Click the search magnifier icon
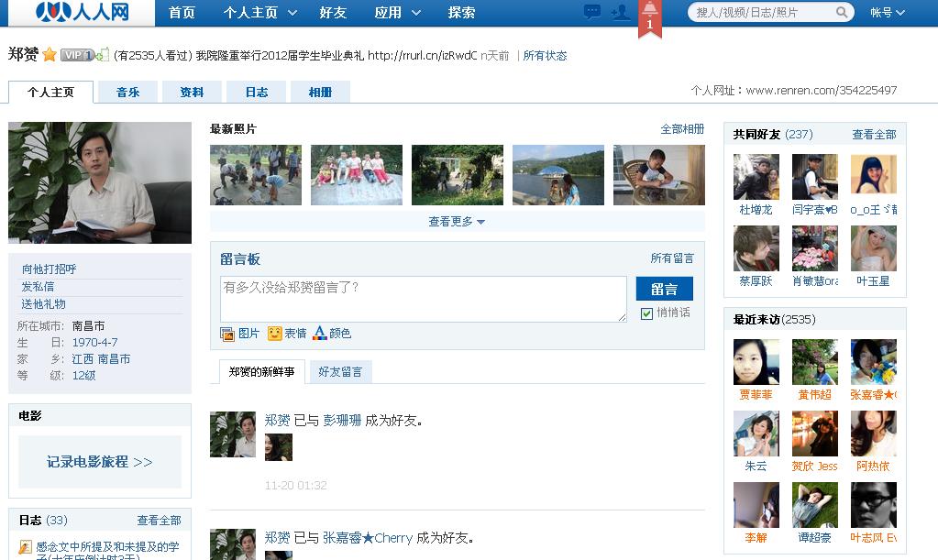Viewport: 938px width, 560px height. (x=842, y=13)
